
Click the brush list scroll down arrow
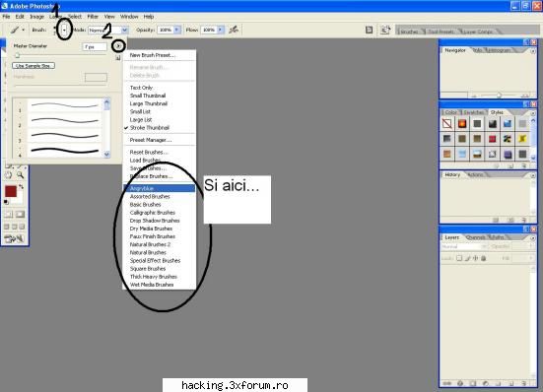coord(107,155)
